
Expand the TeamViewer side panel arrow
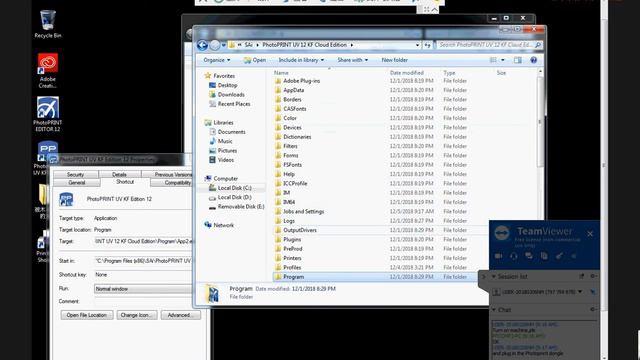[484, 277]
